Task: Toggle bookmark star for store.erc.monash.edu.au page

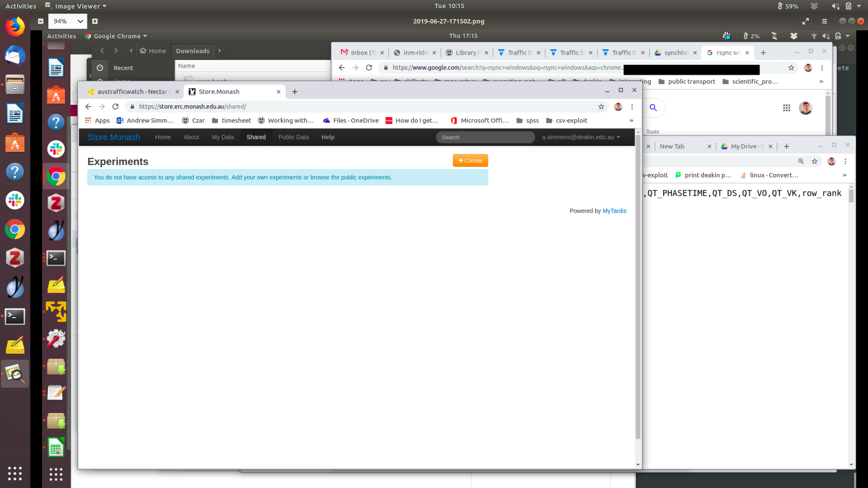Action: pyautogui.click(x=601, y=107)
